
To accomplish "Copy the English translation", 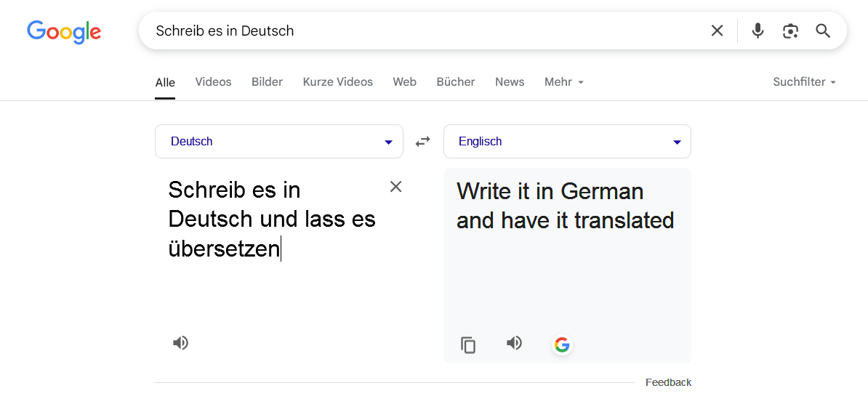I will tap(469, 345).
